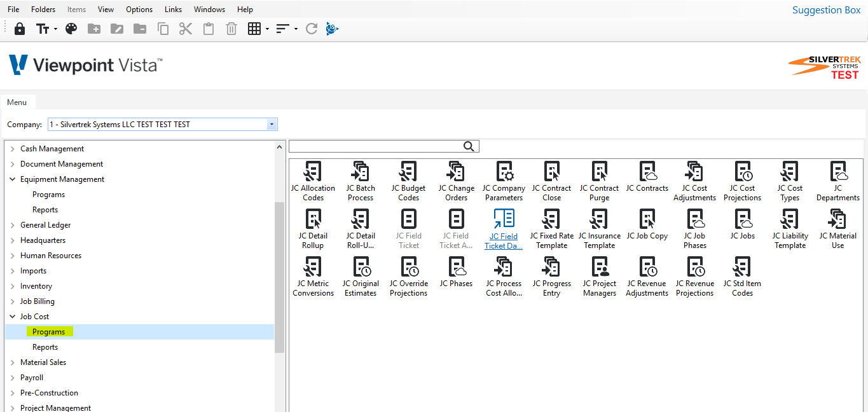Image resolution: width=868 pixels, height=412 pixels.
Task: Open JC Revenue Projections
Action: (694, 277)
